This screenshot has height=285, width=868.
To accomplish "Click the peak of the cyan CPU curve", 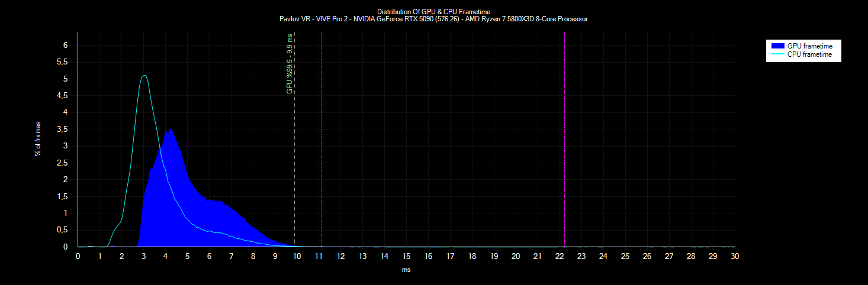I will [144, 75].
